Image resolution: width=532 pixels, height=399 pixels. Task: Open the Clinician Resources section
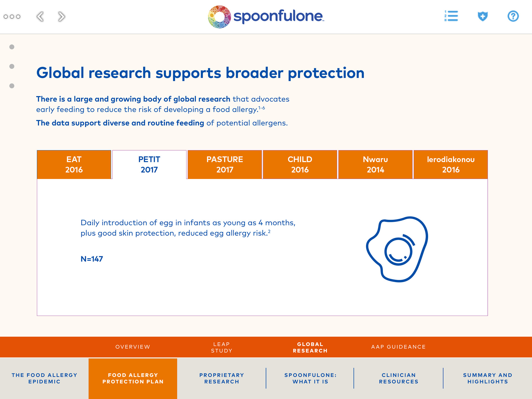click(x=398, y=378)
